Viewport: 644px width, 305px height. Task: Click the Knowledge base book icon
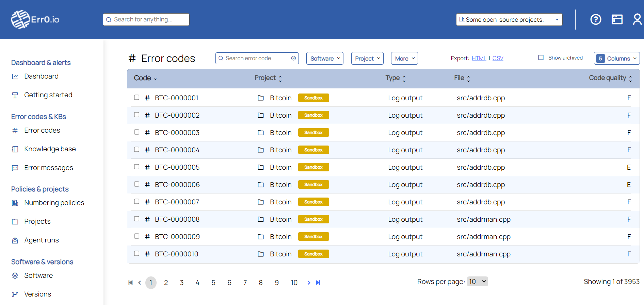[x=15, y=149]
